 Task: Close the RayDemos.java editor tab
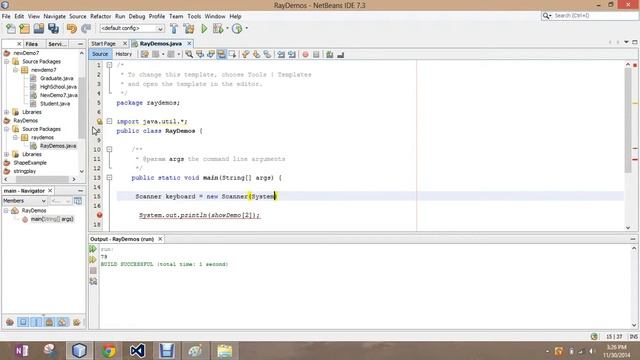pos(189,43)
